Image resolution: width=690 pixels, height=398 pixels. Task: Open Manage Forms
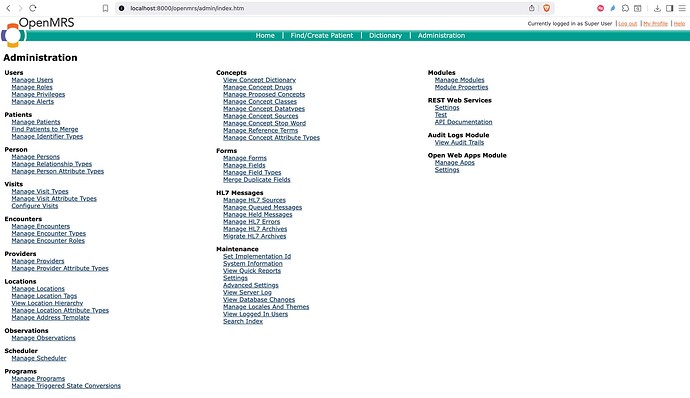(x=245, y=158)
